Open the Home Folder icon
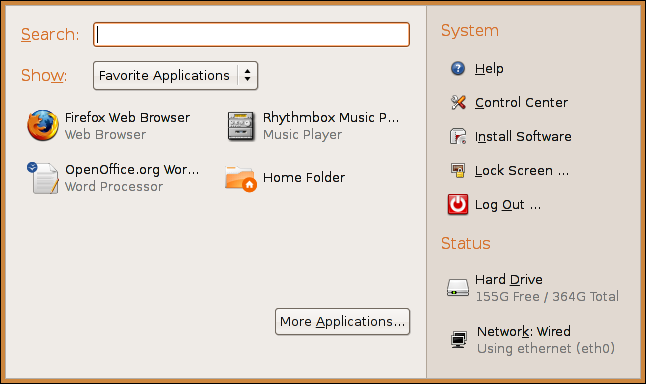The image size is (646, 384). tap(241, 178)
